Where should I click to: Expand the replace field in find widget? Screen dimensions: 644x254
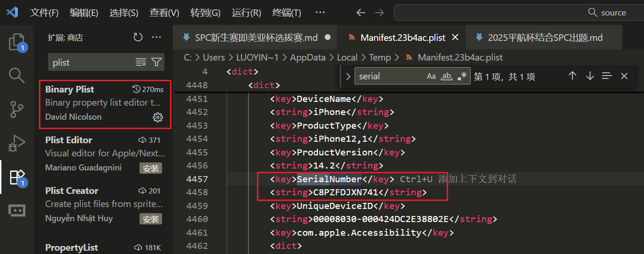(x=348, y=76)
